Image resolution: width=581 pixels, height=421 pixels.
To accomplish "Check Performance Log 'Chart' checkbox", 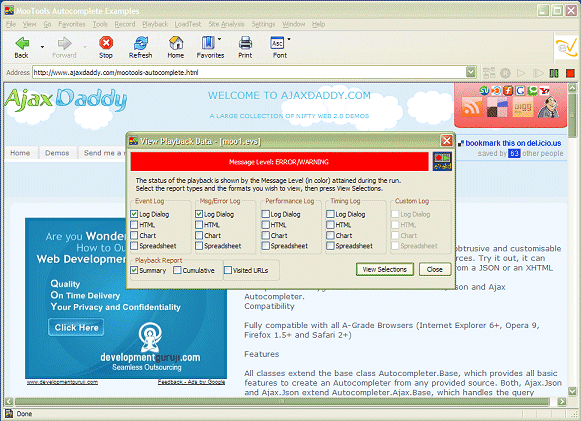I will [265, 235].
